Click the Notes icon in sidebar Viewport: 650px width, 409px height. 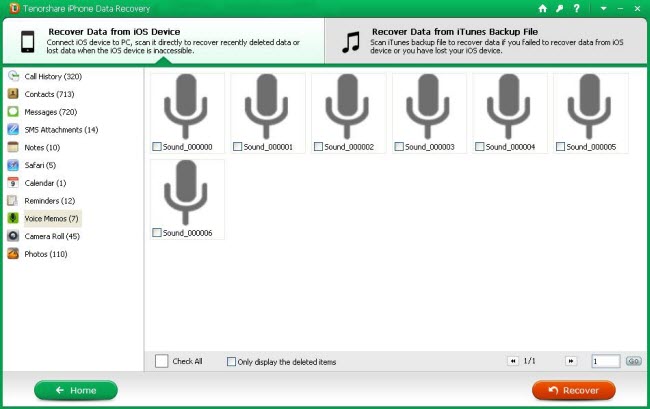click(x=13, y=147)
